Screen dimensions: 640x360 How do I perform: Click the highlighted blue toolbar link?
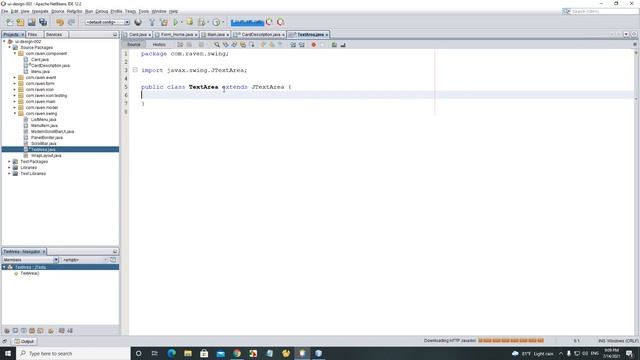(x=247, y=22)
